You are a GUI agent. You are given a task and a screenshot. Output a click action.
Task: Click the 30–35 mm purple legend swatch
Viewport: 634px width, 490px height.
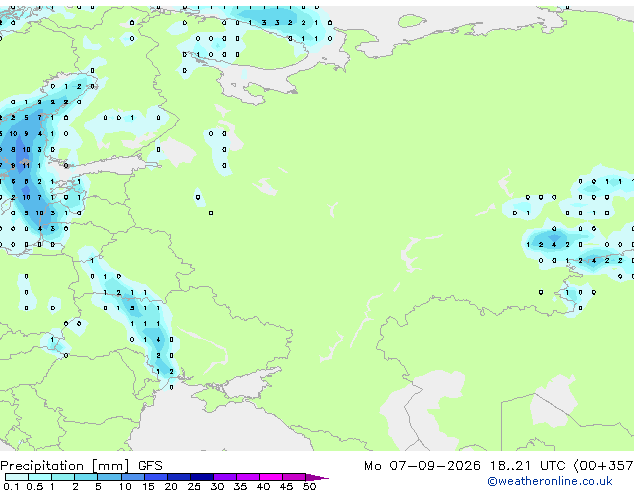click(224, 477)
